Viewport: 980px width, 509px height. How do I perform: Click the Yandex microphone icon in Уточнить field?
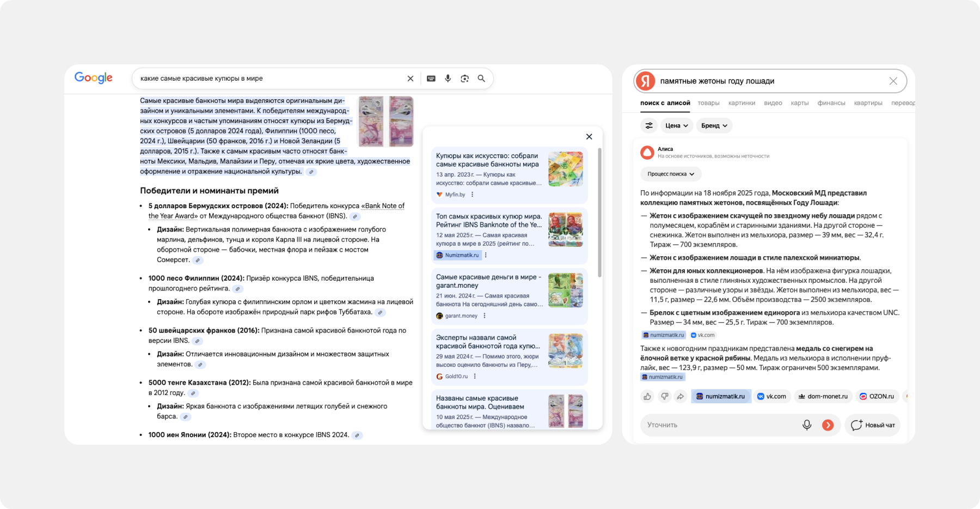tap(807, 425)
